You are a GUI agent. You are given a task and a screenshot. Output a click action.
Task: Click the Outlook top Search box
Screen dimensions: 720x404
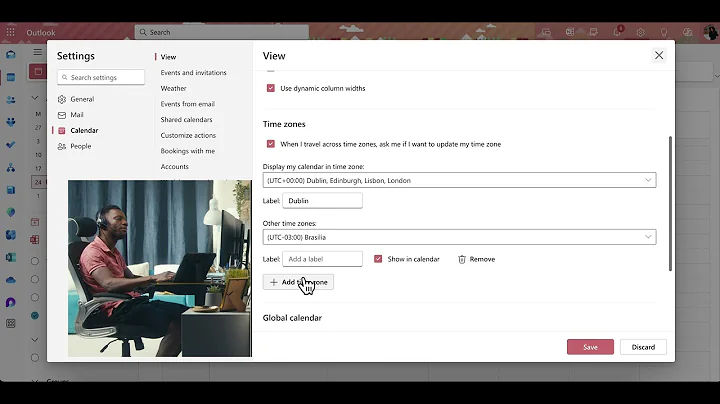click(x=221, y=32)
